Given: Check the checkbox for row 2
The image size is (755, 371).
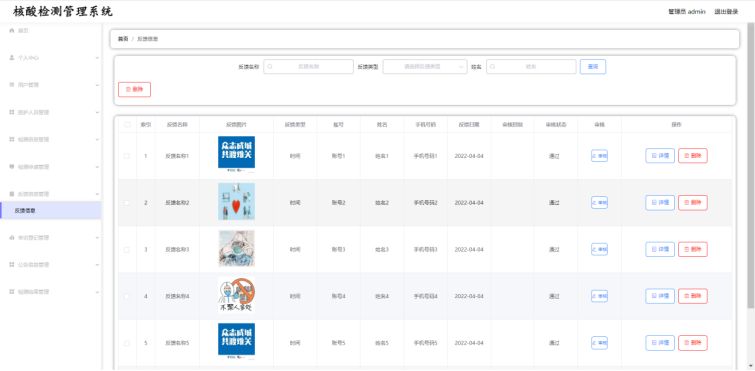Looking at the screenshot, I should click(127, 203).
